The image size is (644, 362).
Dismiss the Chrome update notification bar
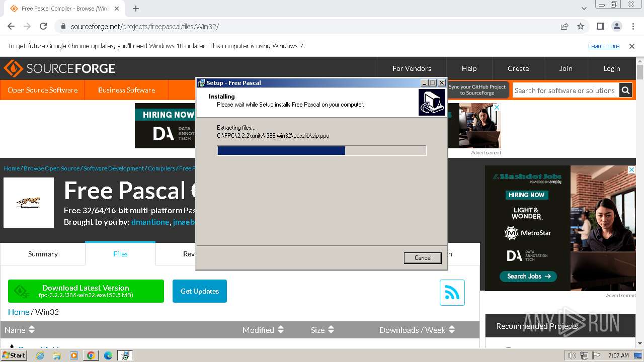(632, 46)
